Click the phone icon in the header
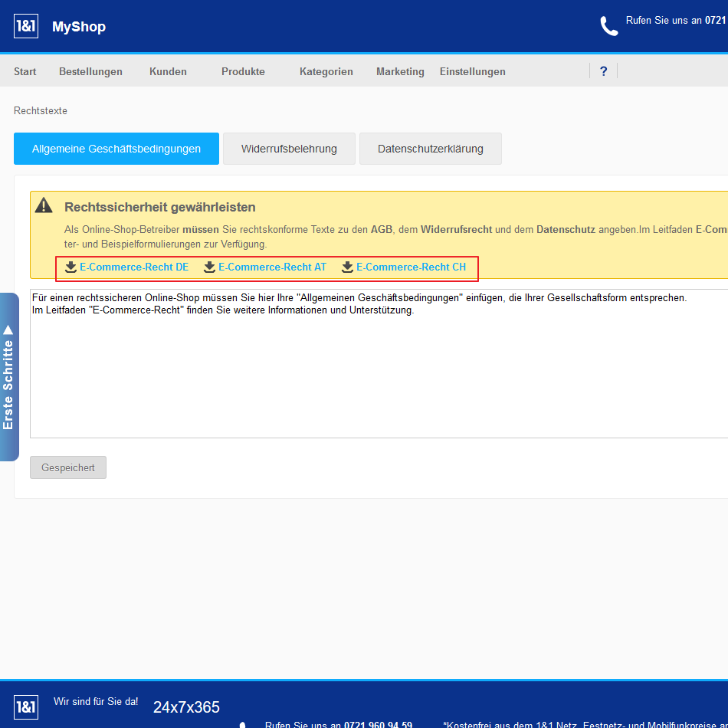The height and width of the screenshot is (728, 728). tap(608, 26)
